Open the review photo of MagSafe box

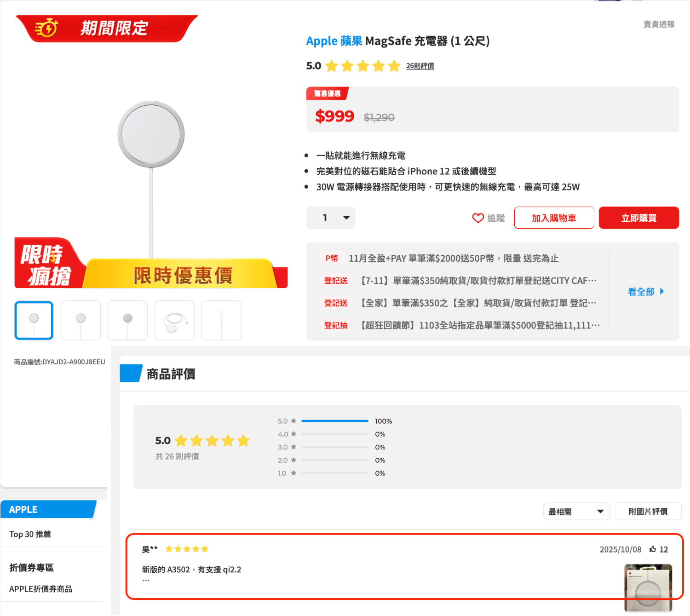pyautogui.click(x=648, y=587)
